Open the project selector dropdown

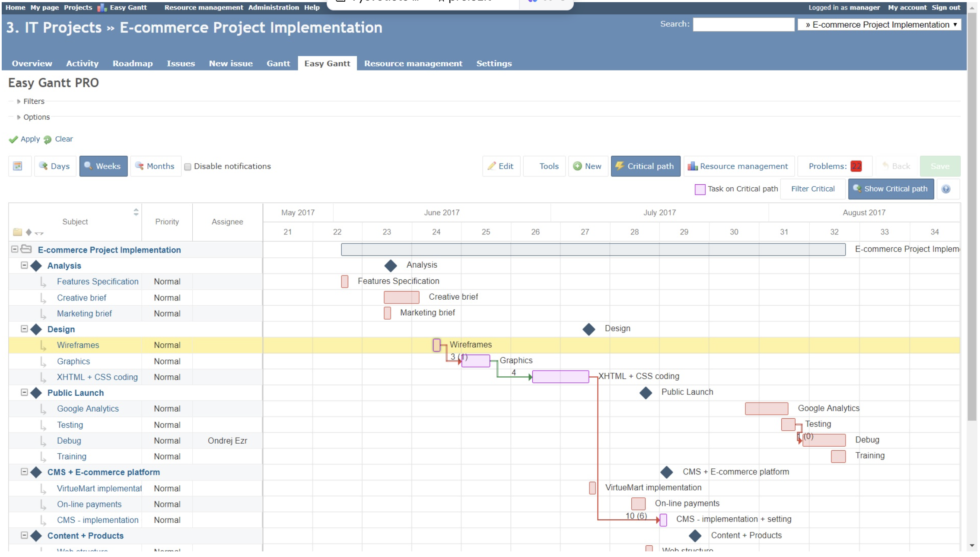(879, 25)
